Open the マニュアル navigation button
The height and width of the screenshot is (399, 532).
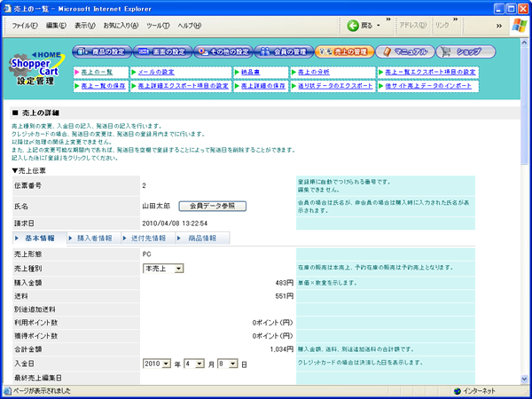point(405,51)
